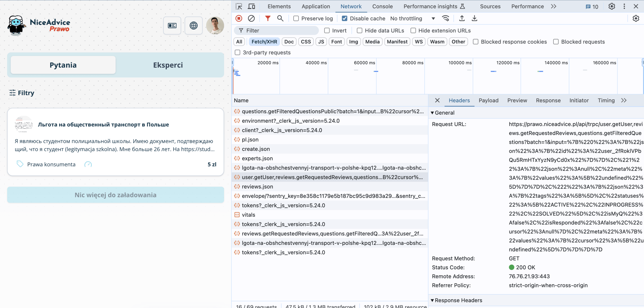
Task: Open the No throttling dropdown
Action: point(412,19)
